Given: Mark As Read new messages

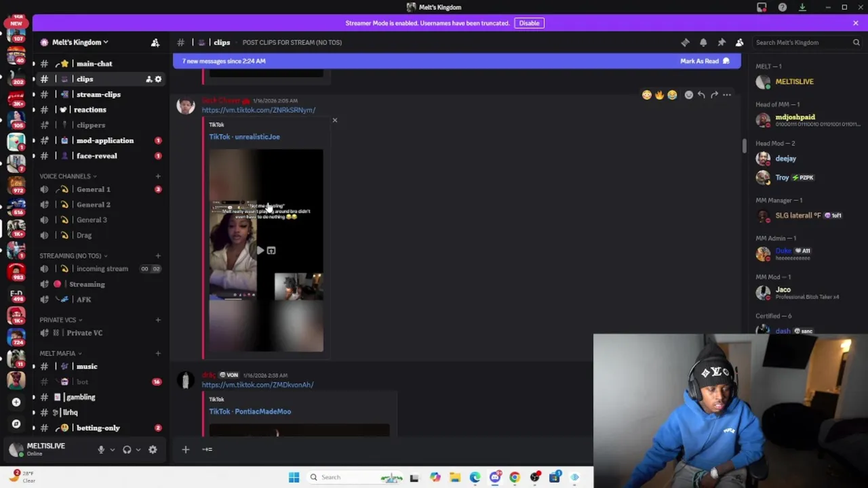Looking at the screenshot, I should (x=705, y=61).
